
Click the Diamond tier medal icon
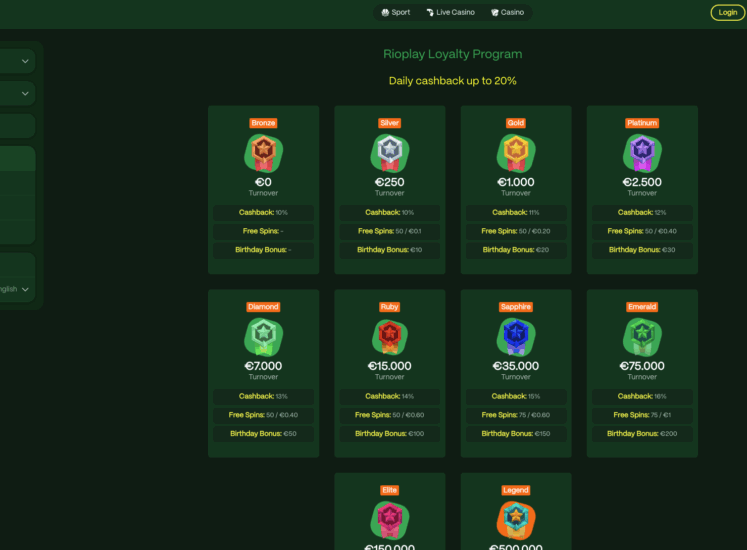point(263,336)
